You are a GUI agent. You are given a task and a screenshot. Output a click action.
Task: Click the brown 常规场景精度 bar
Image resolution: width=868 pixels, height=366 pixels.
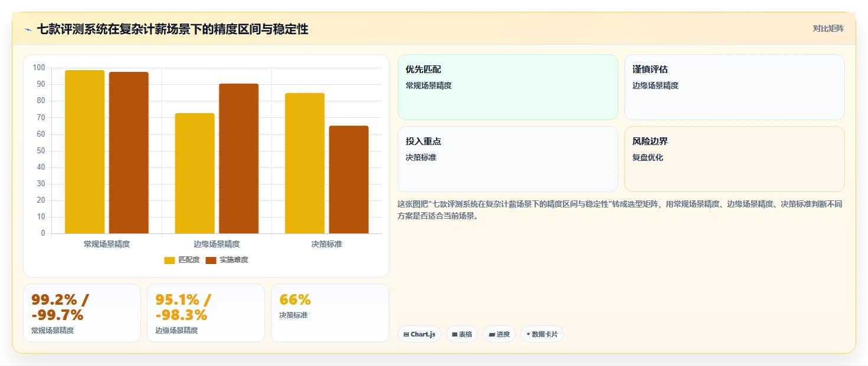coord(129,153)
